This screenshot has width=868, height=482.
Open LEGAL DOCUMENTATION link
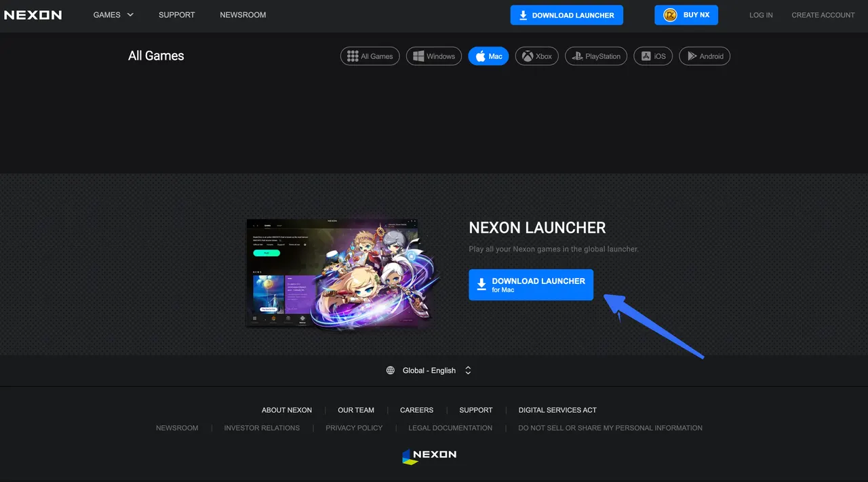point(450,428)
